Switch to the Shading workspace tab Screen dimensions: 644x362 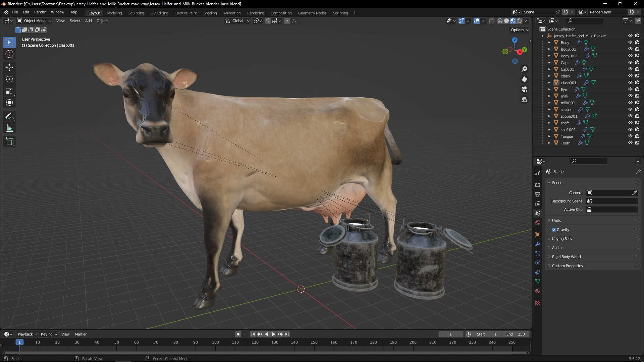tap(210, 13)
